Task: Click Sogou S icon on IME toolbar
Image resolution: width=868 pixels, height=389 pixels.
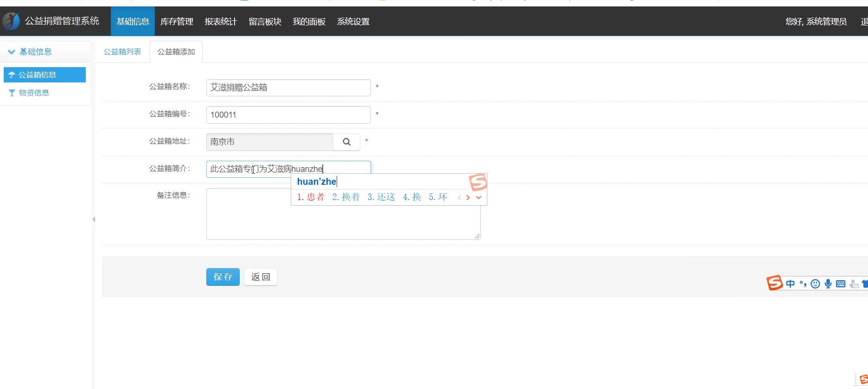Action: pos(774,282)
